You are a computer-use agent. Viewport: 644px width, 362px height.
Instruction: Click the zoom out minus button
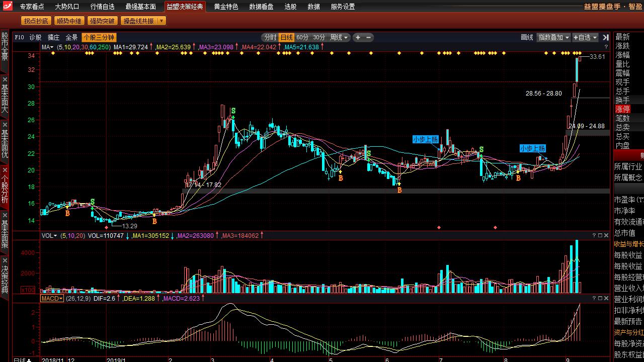tap(369, 37)
